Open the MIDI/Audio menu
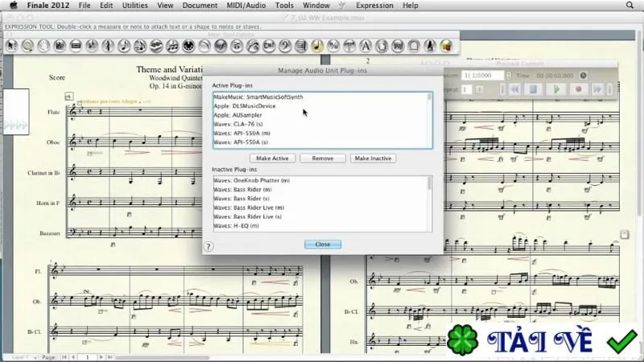Image resolution: width=644 pixels, height=362 pixels. tap(246, 6)
